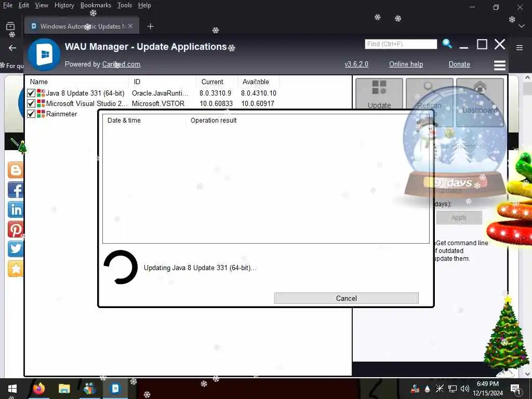Expand the list all tabs chevron
The width and height of the screenshot is (532, 399).
[x=522, y=26]
